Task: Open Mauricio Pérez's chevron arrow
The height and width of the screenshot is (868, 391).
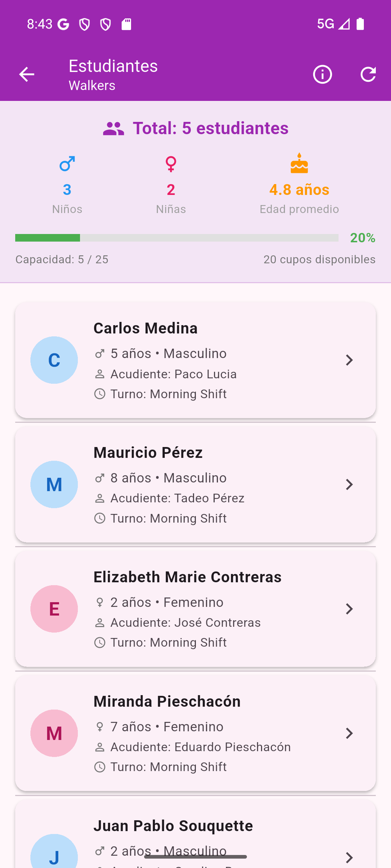Action: [x=349, y=485]
